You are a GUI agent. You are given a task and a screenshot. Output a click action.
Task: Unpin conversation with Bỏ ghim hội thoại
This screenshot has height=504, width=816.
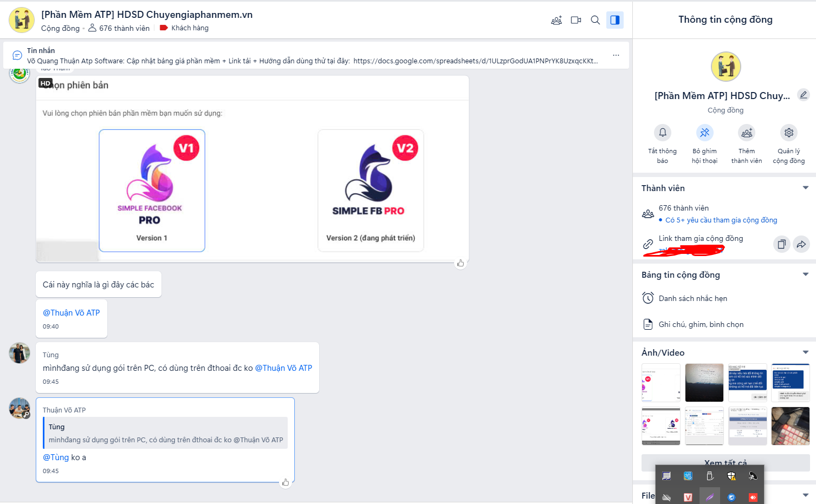tap(704, 133)
